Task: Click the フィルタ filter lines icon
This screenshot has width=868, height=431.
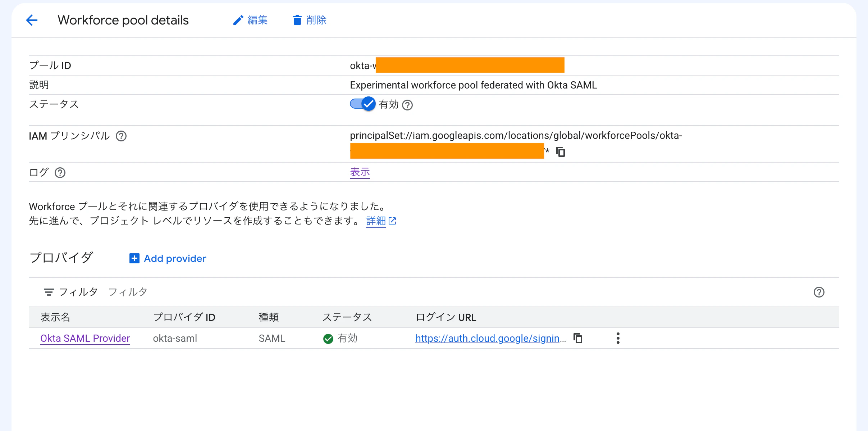Action: [49, 292]
